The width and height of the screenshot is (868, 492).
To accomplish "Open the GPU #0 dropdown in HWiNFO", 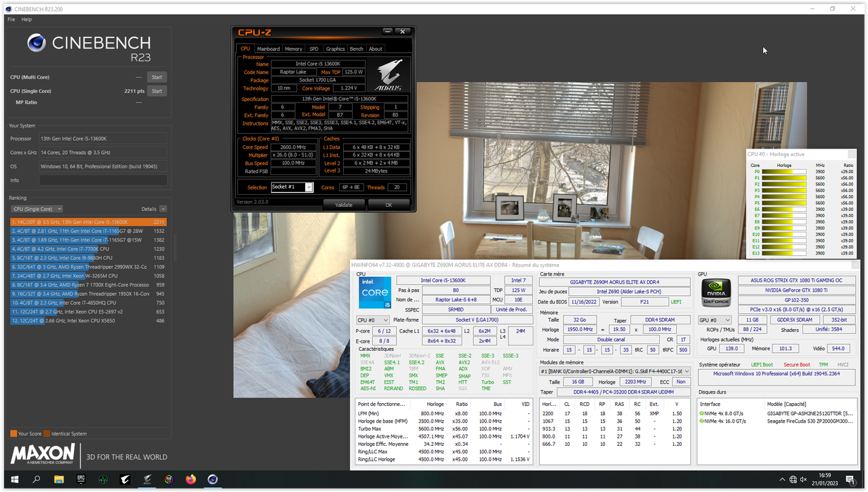I will [x=716, y=320].
